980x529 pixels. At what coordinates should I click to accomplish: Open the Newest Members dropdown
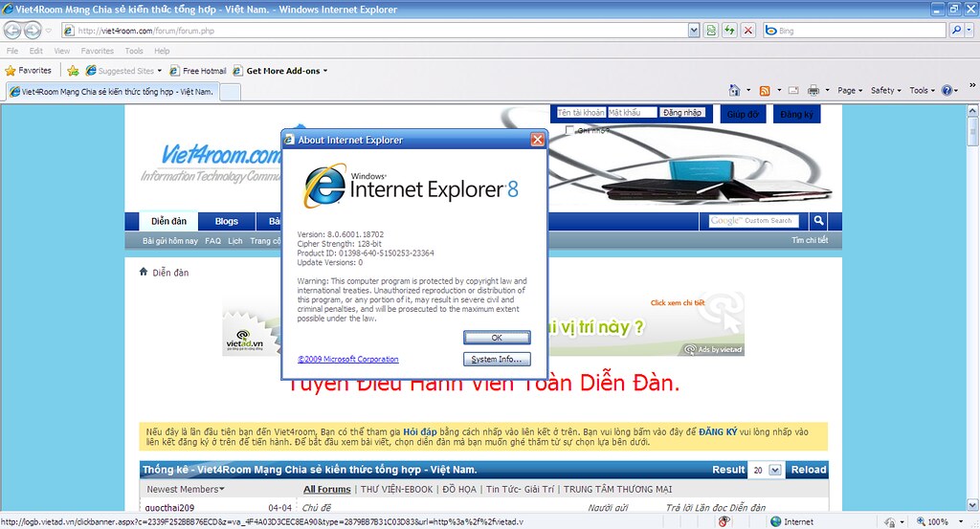pyautogui.click(x=186, y=489)
